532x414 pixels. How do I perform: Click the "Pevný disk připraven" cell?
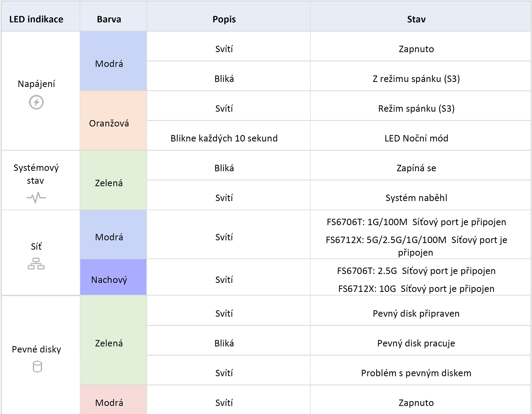pyautogui.click(x=416, y=314)
